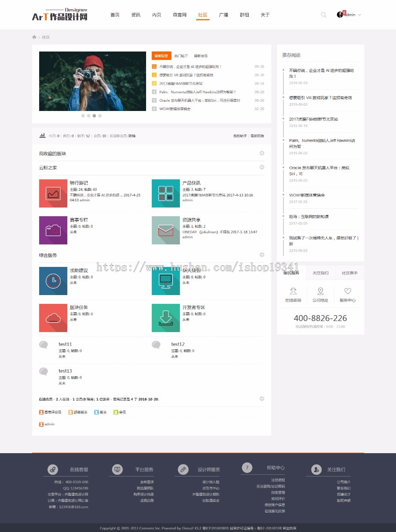Open the search magnifier in the header
The height and width of the screenshot is (532, 396).
click(323, 15)
